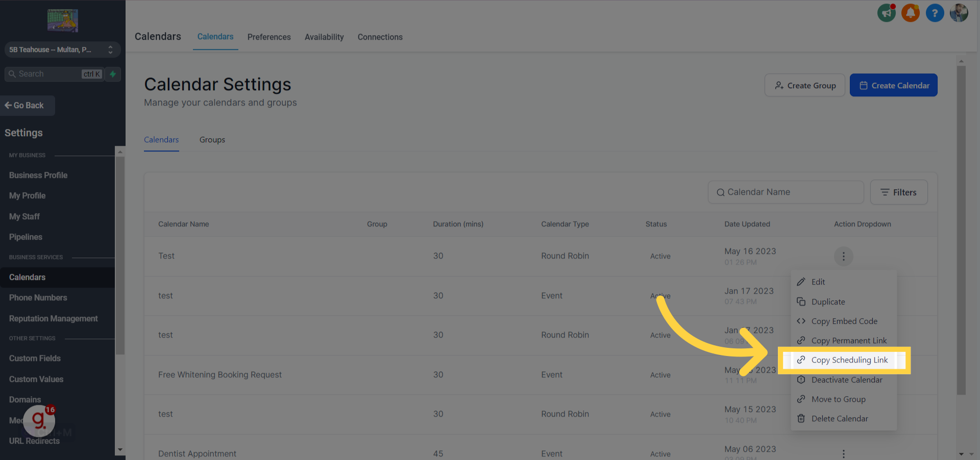Click the main page vertical scrollbar
The width and height of the screenshot is (980, 460).
coord(961,229)
